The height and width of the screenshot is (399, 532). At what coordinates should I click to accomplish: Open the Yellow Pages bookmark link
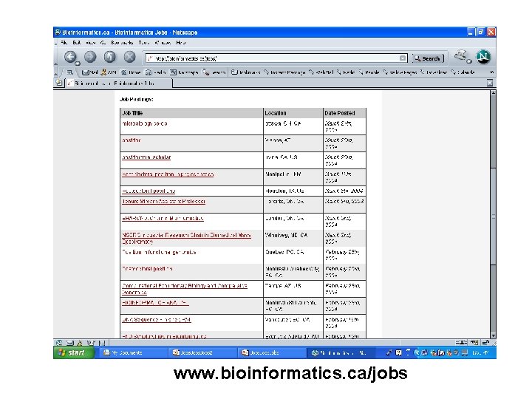click(x=400, y=72)
